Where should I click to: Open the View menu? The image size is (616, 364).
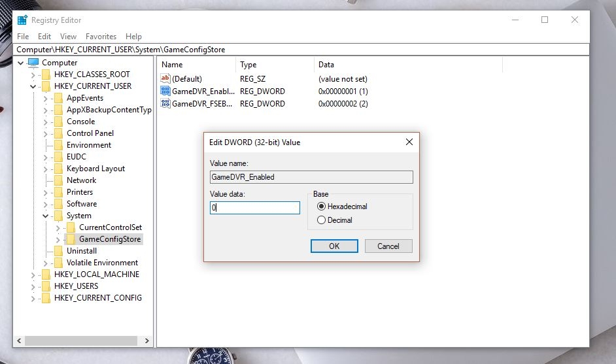click(x=69, y=37)
